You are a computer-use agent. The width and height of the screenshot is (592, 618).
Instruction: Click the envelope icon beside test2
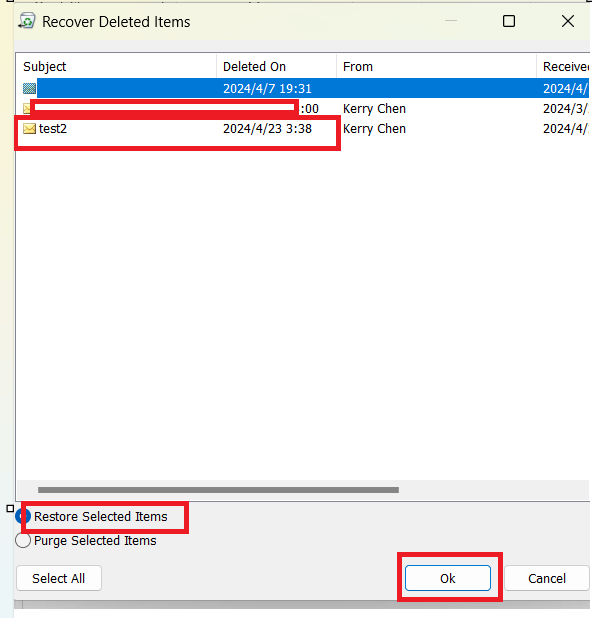tap(29, 129)
